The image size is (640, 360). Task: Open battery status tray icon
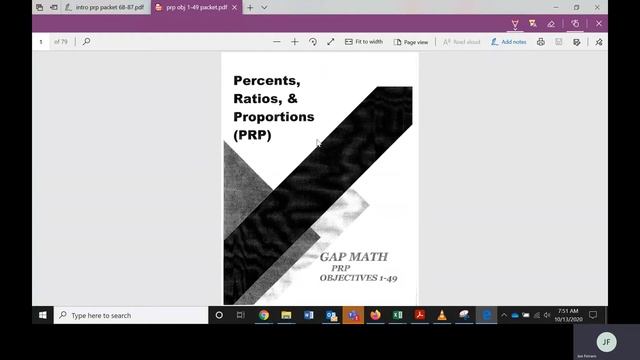tap(526, 315)
